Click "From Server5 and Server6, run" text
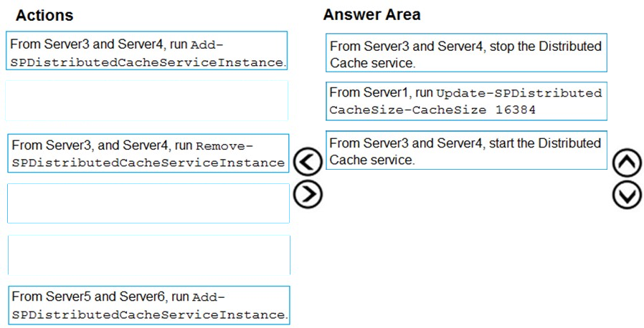 [100, 296]
